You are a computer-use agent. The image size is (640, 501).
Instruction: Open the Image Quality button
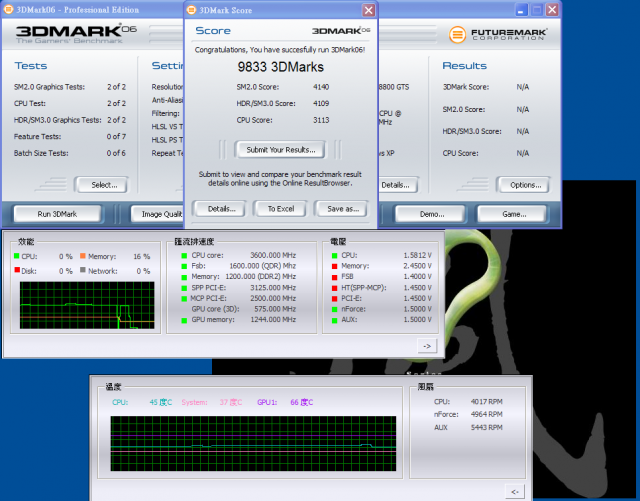click(x=157, y=214)
